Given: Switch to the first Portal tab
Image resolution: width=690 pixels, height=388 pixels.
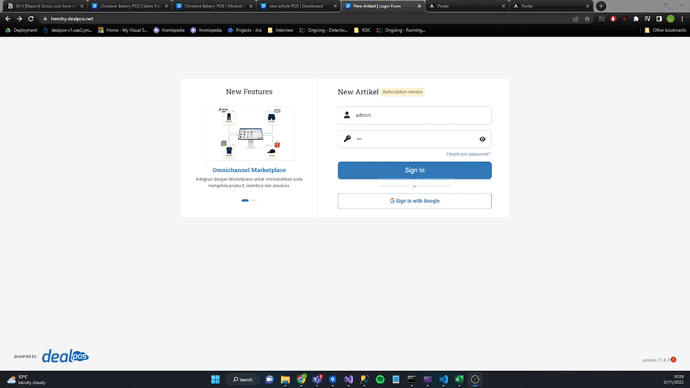Looking at the screenshot, I should tap(466, 6).
